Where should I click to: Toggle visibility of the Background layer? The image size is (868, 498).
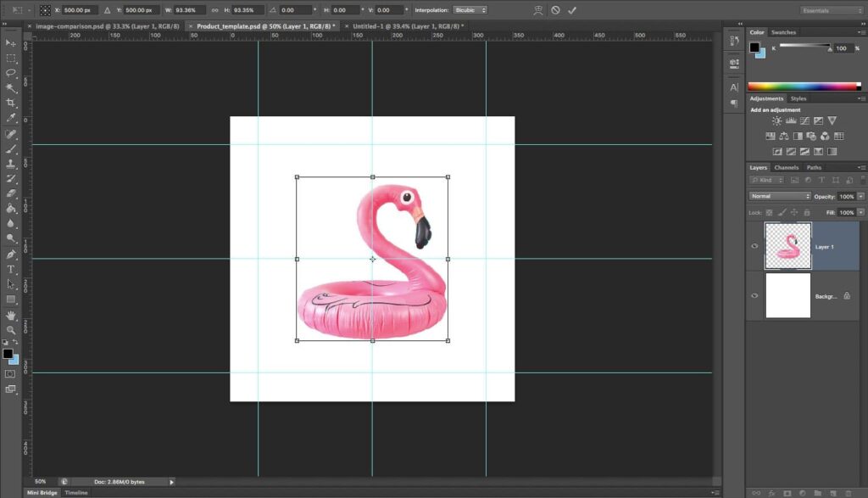coord(754,295)
